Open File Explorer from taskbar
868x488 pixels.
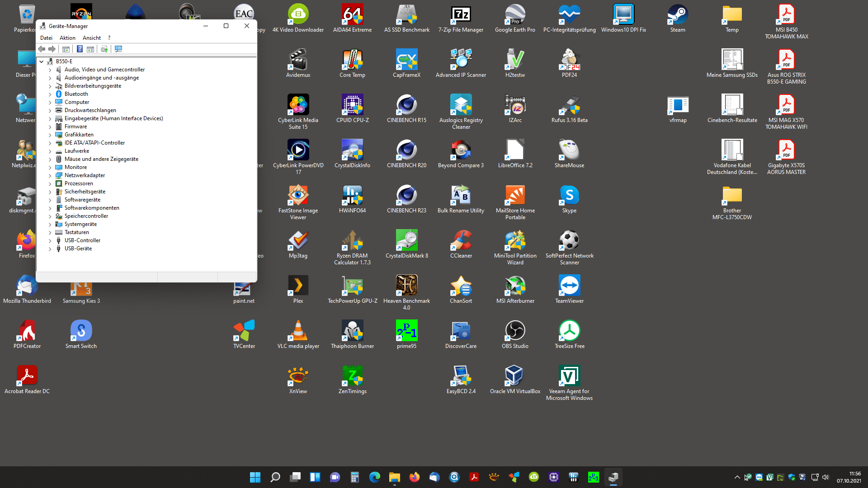(395, 477)
